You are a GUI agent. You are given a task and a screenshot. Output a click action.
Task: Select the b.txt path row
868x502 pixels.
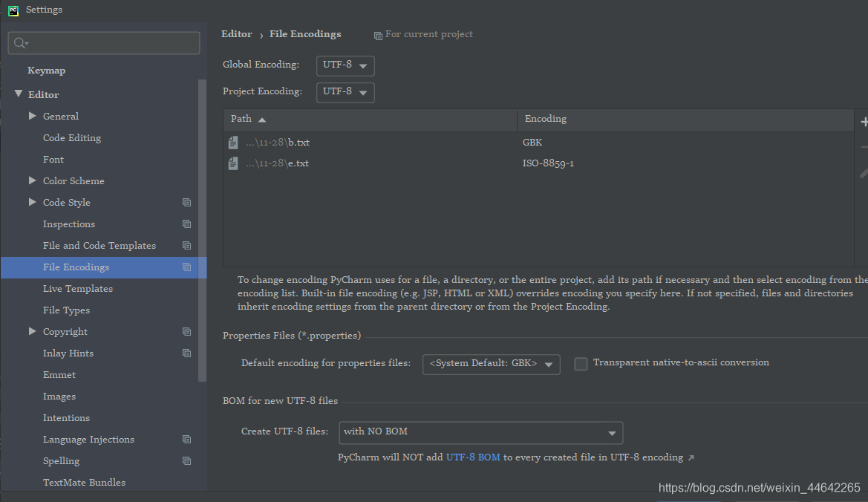(538, 143)
